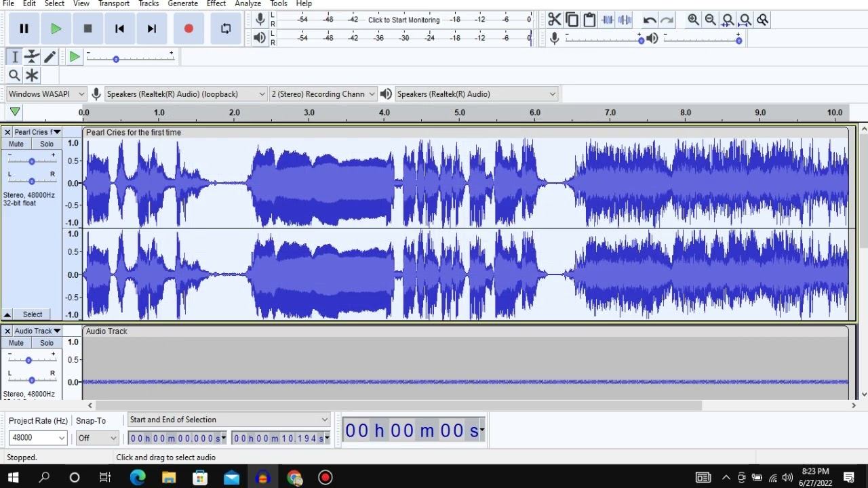Open the recording device loopback dropdown
Viewport: 868px width, 488px height.
click(x=185, y=94)
